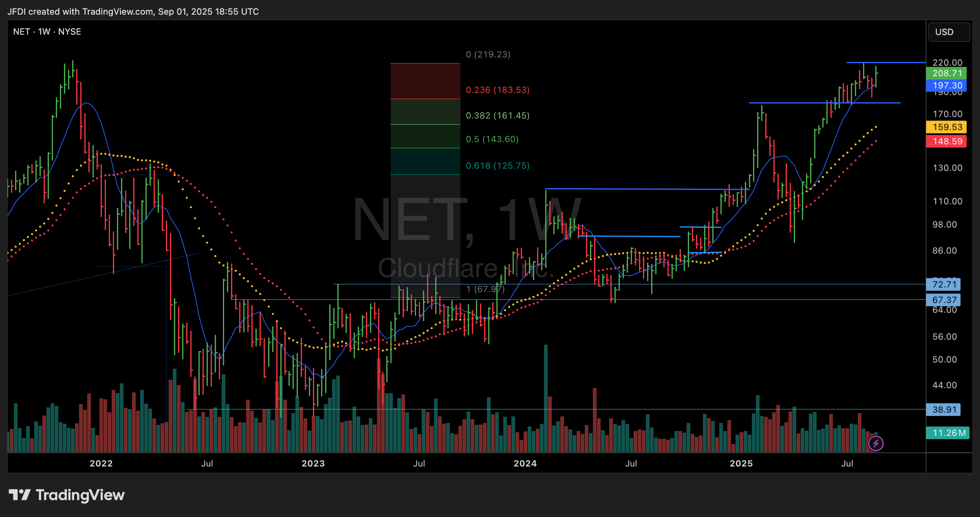Screen dimensions: 980x517
Task: Click the 0 (219.23) Fibonacci top label
Action: coord(488,55)
